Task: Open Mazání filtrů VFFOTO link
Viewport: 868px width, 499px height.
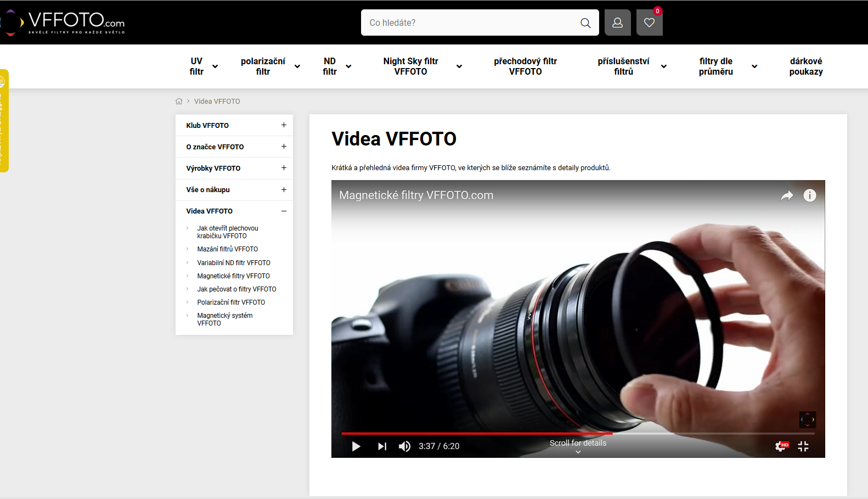Action: point(228,249)
